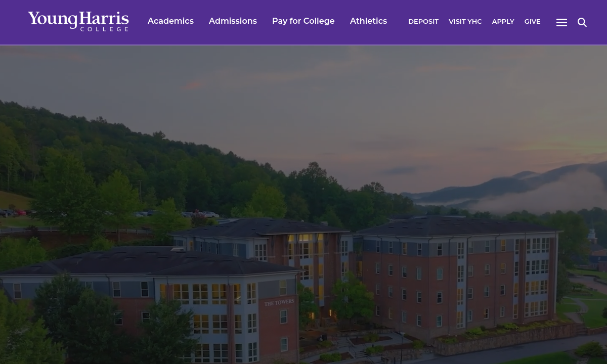Go home via Young Harris College logo
607x364 pixels.
pos(78,21)
